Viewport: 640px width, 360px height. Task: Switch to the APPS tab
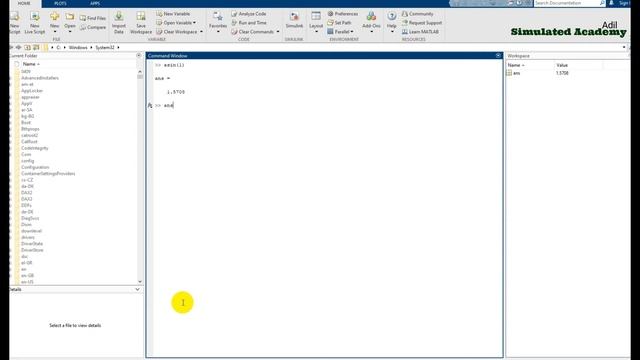click(95, 3)
